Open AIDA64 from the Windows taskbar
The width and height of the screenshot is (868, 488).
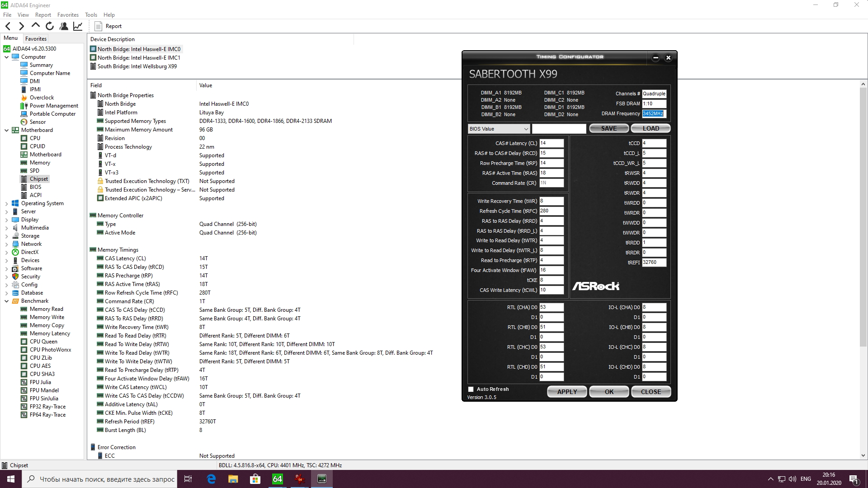[x=277, y=479]
